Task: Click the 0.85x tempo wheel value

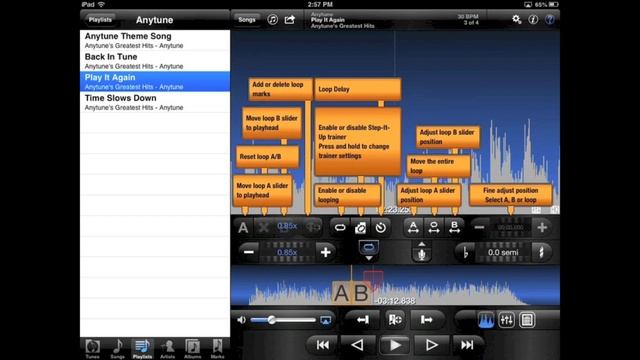Action: pos(287,252)
